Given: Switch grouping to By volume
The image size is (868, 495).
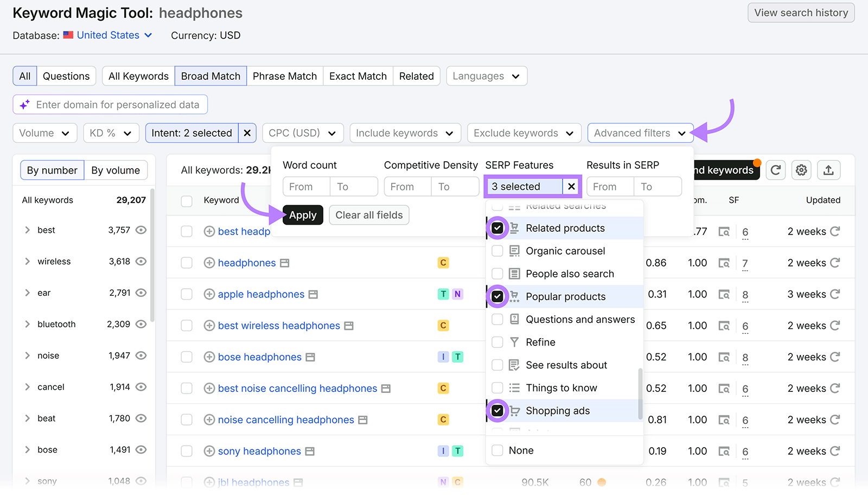Looking at the screenshot, I should pyautogui.click(x=116, y=170).
